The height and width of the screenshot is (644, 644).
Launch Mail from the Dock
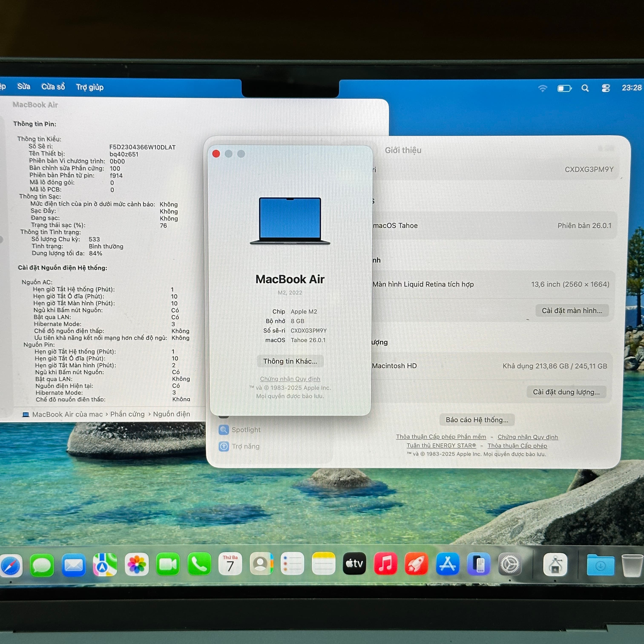[x=74, y=565]
